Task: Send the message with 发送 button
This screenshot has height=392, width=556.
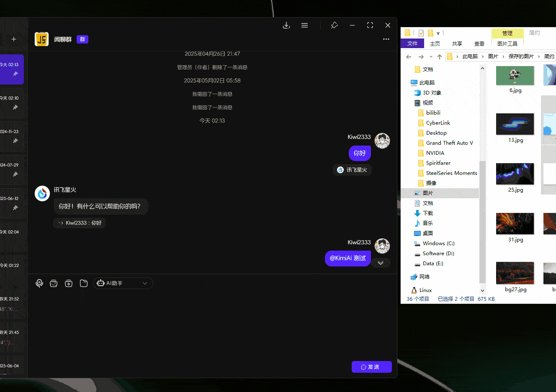Action: click(372, 367)
